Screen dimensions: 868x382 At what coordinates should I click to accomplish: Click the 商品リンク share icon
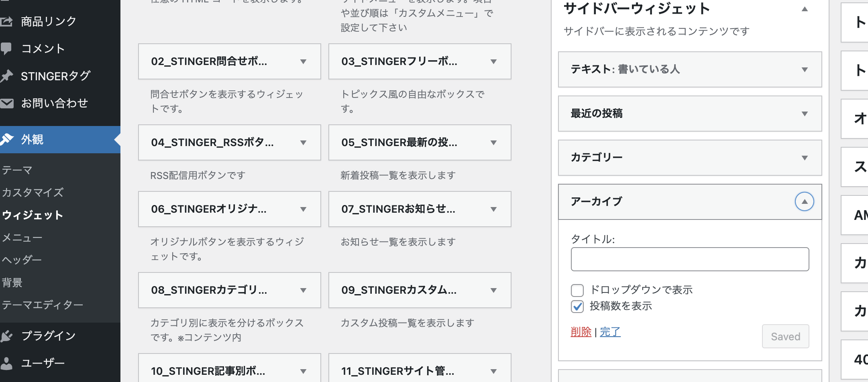point(6,21)
